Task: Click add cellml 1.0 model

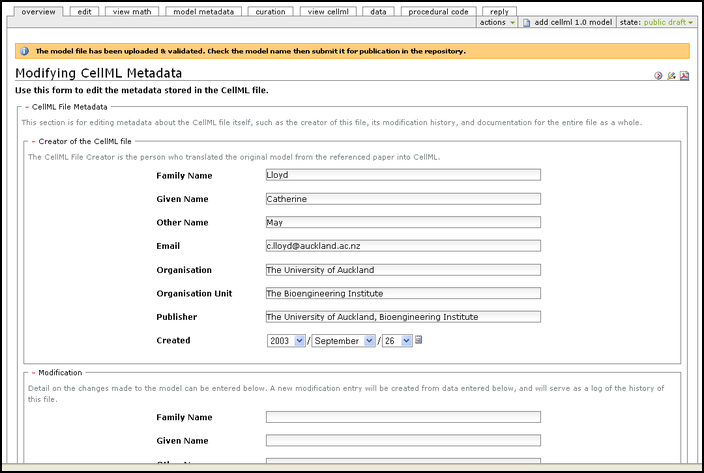Action: [568, 22]
